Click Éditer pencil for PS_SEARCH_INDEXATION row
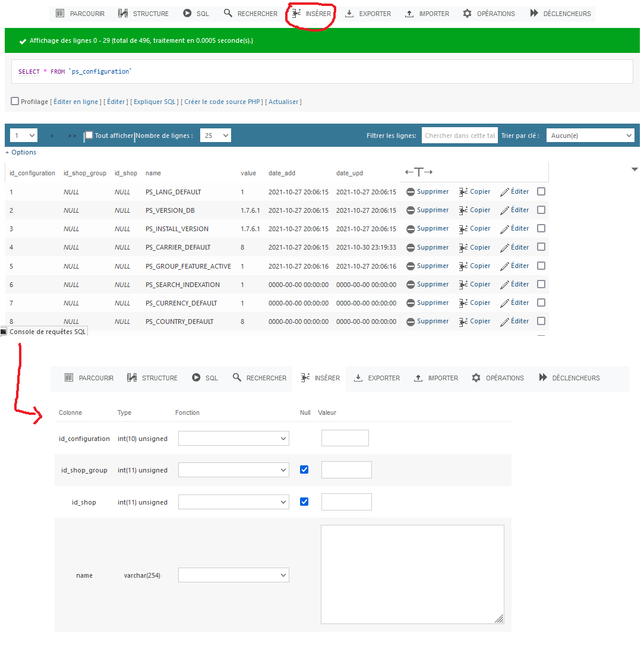Screen dimensions: 644x649 click(x=504, y=285)
